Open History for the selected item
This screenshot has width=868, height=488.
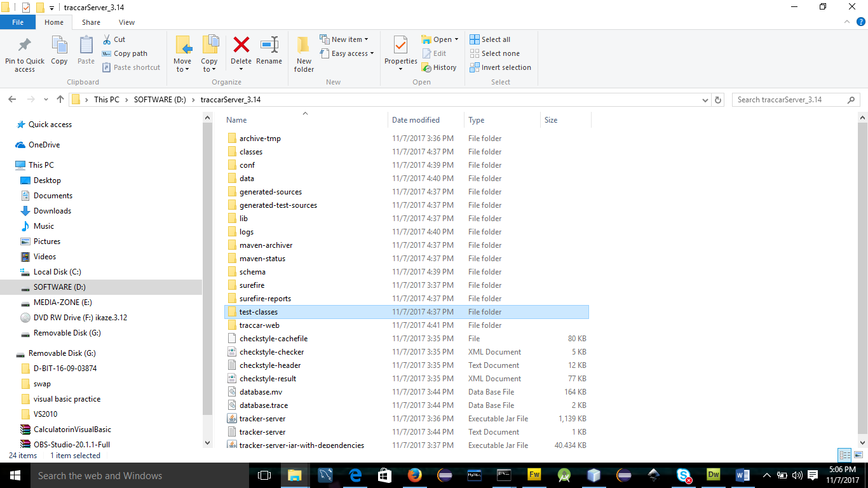click(439, 67)
